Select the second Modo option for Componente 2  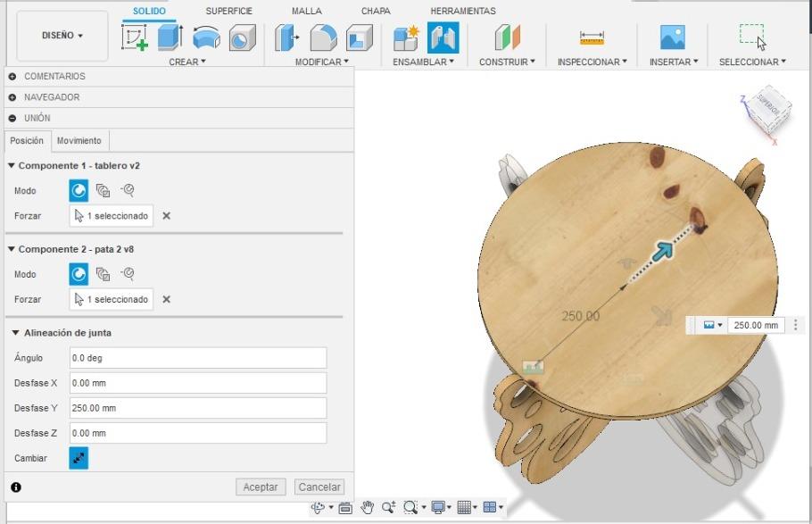(x=103, y=274)
